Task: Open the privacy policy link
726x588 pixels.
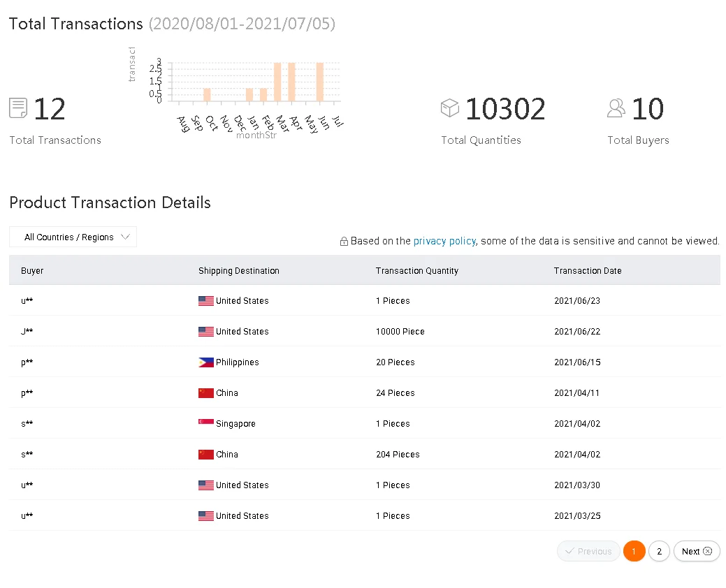Action: coord(444,241)
